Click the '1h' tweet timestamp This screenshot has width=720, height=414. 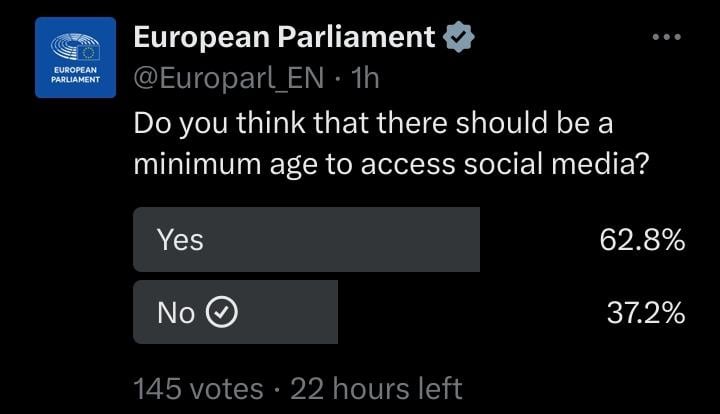click(362, 77)
